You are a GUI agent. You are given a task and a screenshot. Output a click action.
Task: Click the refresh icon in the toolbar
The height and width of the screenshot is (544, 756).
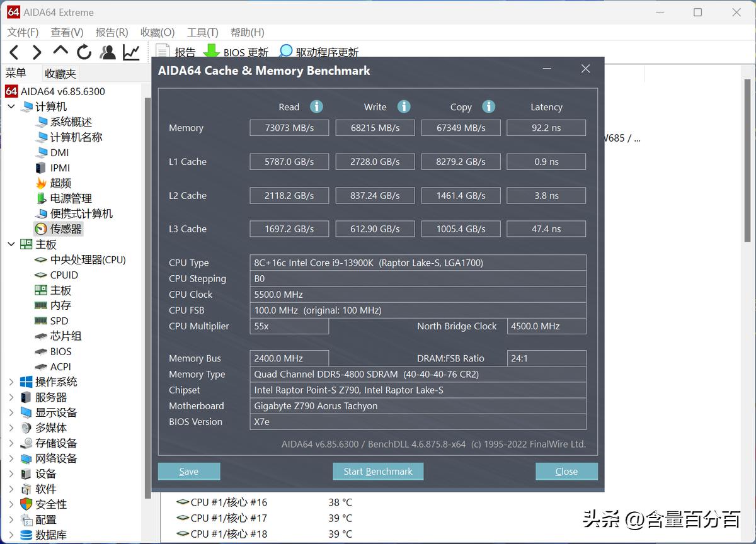84,52
